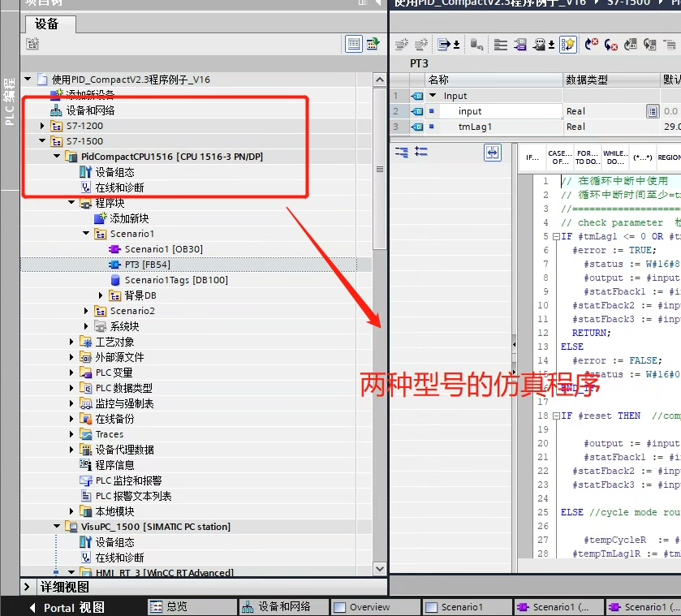The height and width of the screenshot is (616, 681).
Task: Click the go-to-error icon with red mark
Action: (x=591, y=45)
